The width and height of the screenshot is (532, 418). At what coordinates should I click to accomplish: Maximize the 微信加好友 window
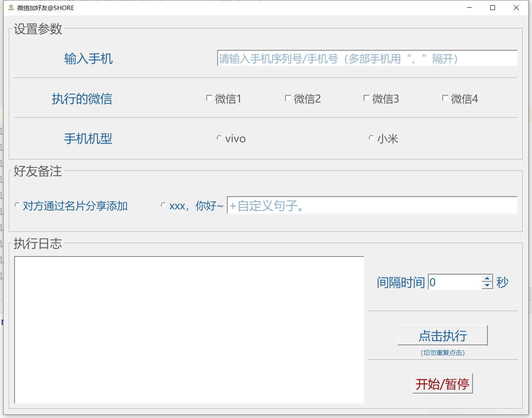[492, 8]
